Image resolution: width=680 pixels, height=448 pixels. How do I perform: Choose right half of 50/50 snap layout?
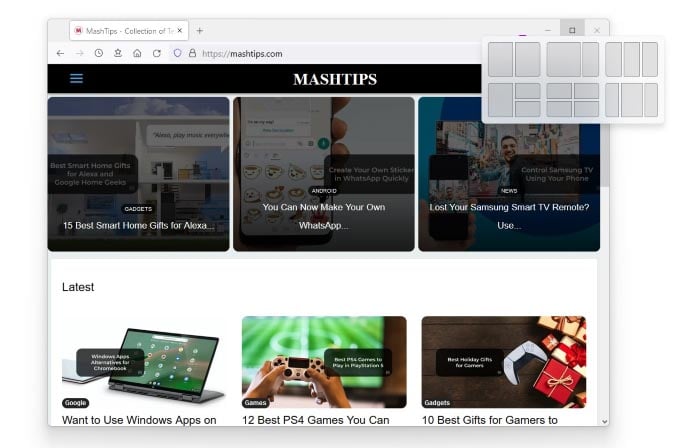[x=528, y=59]
